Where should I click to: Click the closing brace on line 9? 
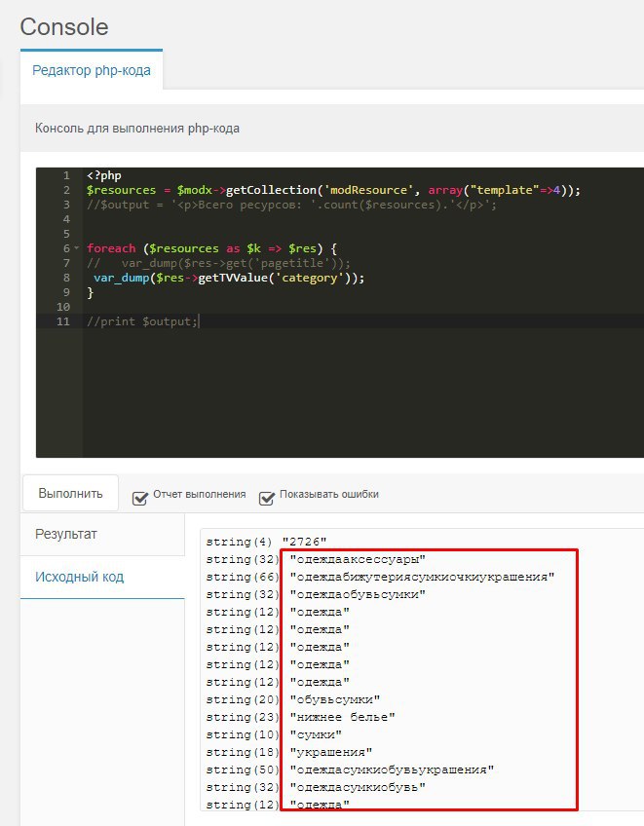(x=90, y=292)
